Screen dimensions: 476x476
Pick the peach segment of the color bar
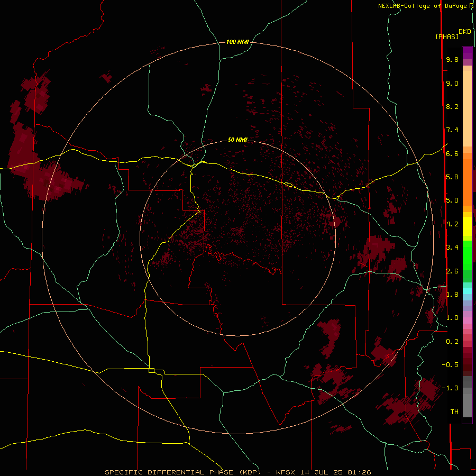(x=467, y=108)
